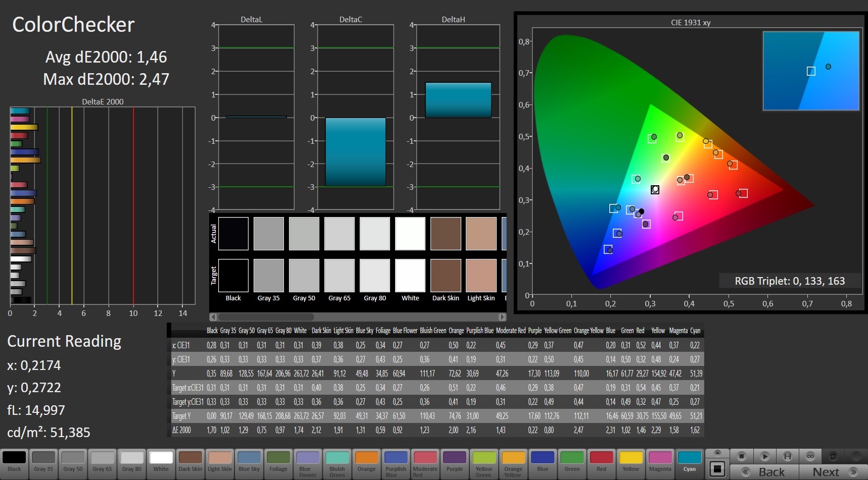
Task: Expand the panel with the up-arrow button
Action: coord(717,453)
